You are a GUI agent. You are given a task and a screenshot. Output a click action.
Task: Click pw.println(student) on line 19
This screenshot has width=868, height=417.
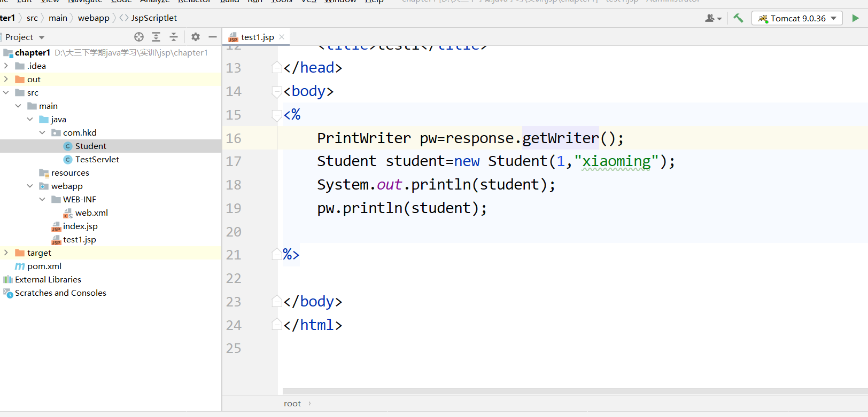coord(402,208)
